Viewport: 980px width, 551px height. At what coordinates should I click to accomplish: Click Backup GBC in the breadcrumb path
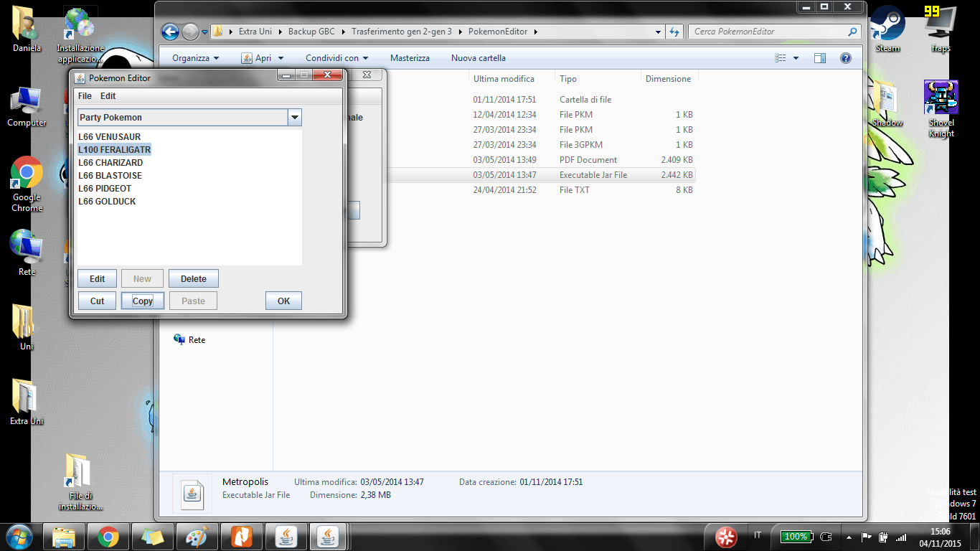pos(311,32)
